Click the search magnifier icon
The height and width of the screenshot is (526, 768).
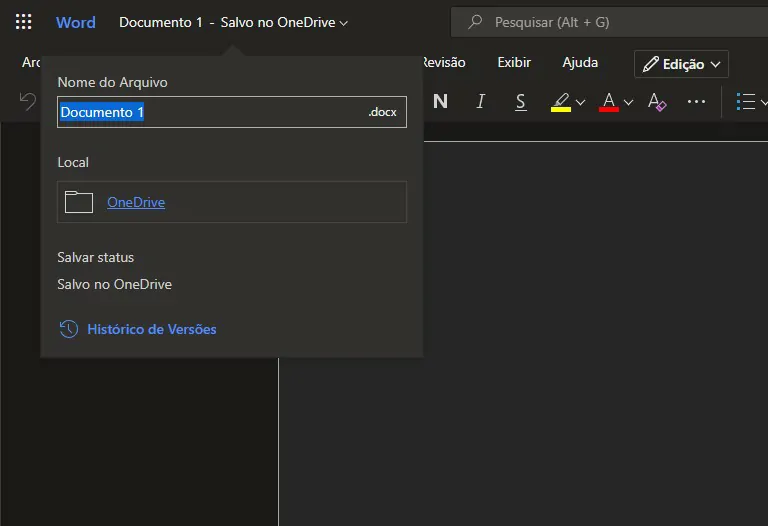click(x=475, y=22)
